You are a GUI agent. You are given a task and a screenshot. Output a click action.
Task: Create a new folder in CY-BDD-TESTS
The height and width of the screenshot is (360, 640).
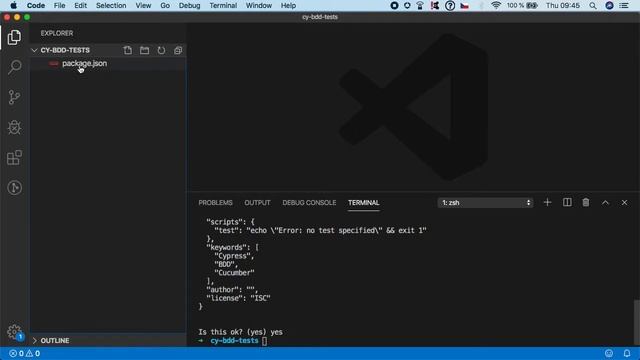pyautogui.click(x=144, y=50)
